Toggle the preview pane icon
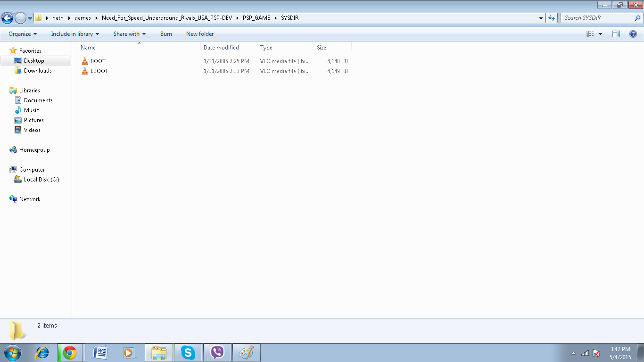 tap(616, 34)
